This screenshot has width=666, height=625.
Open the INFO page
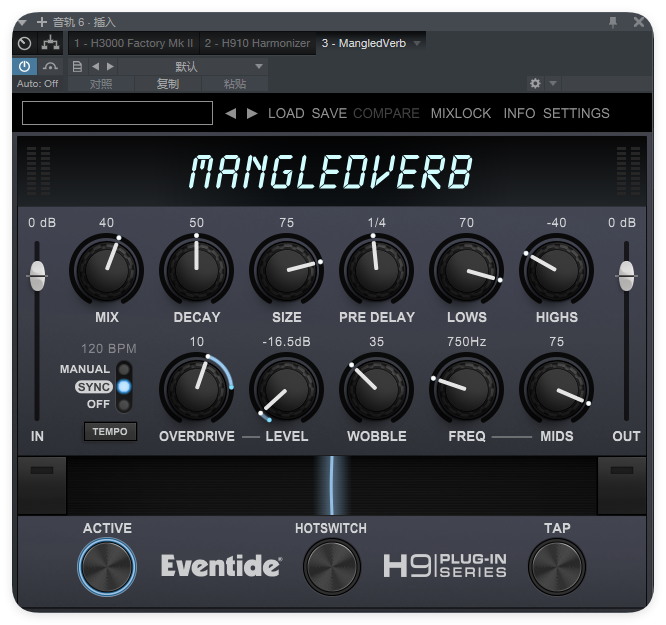click(x=519, y=113)
